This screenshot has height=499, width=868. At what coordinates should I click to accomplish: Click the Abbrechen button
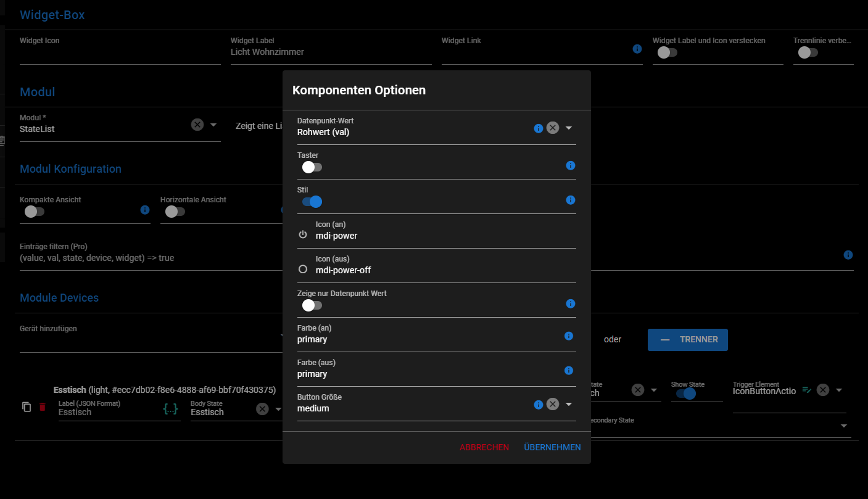[x=484, y=447]
